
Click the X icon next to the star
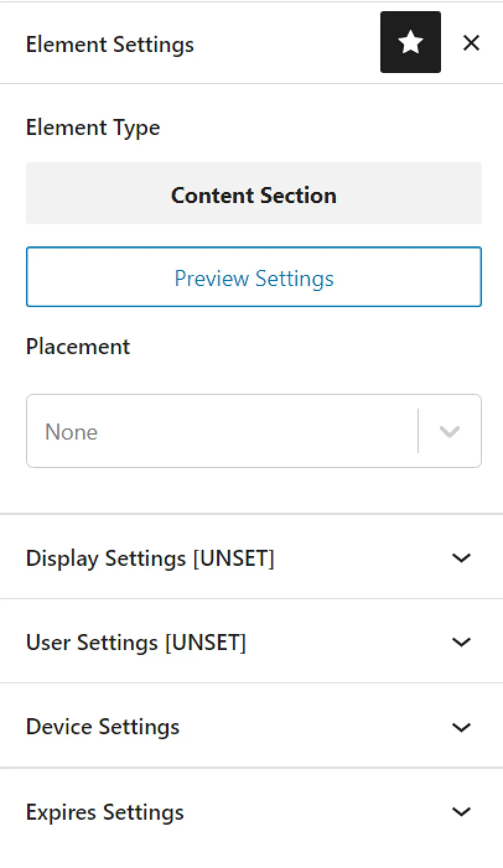pyautogui.click(x=471, y=43)
